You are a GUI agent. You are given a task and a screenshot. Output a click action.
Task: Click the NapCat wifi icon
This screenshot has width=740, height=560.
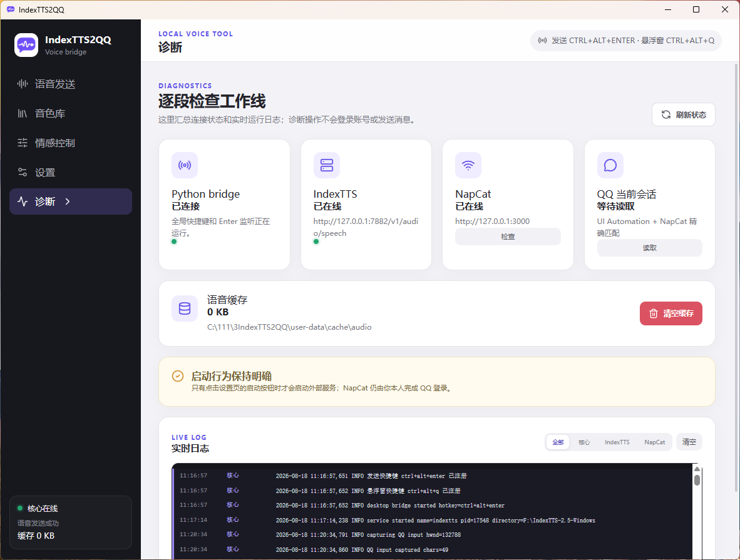pos(468,165)
